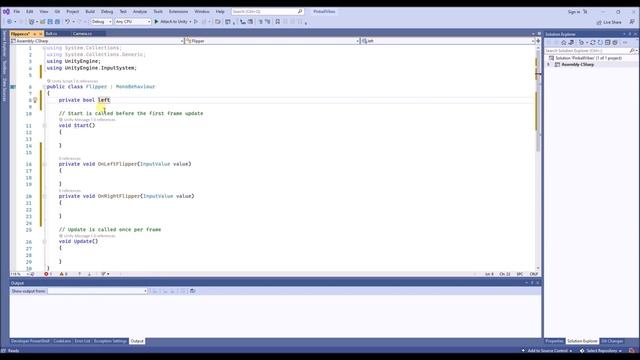Image resolution: width=640 pixels, height=360 pixels.
Task: Click the bookmark toolbar icon
Action: 278,22
